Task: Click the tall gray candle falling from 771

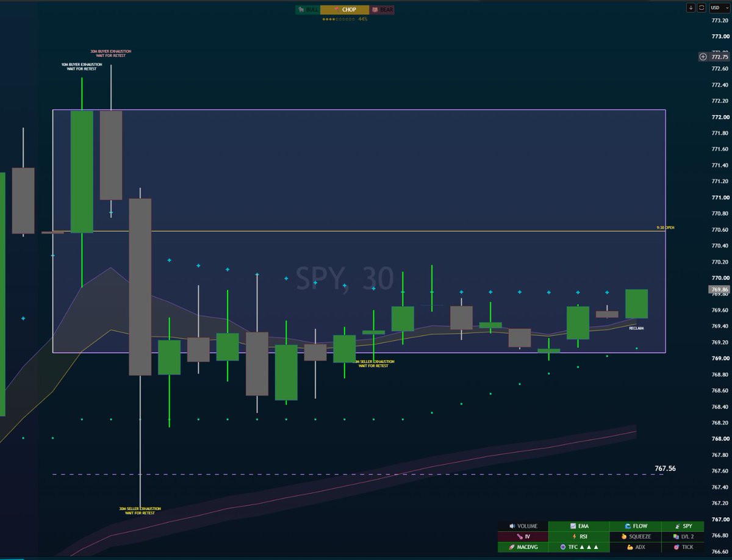Action: [x=140, y=287]
